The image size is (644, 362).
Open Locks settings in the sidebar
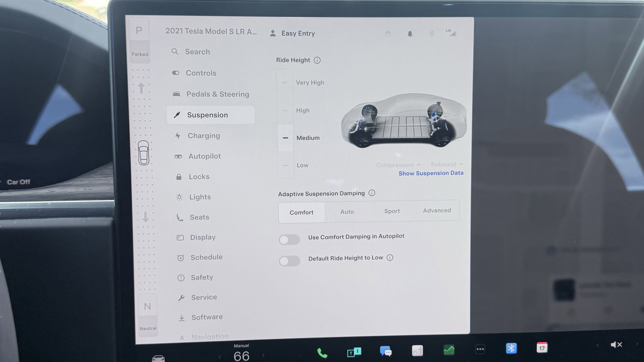coord(199,176)
